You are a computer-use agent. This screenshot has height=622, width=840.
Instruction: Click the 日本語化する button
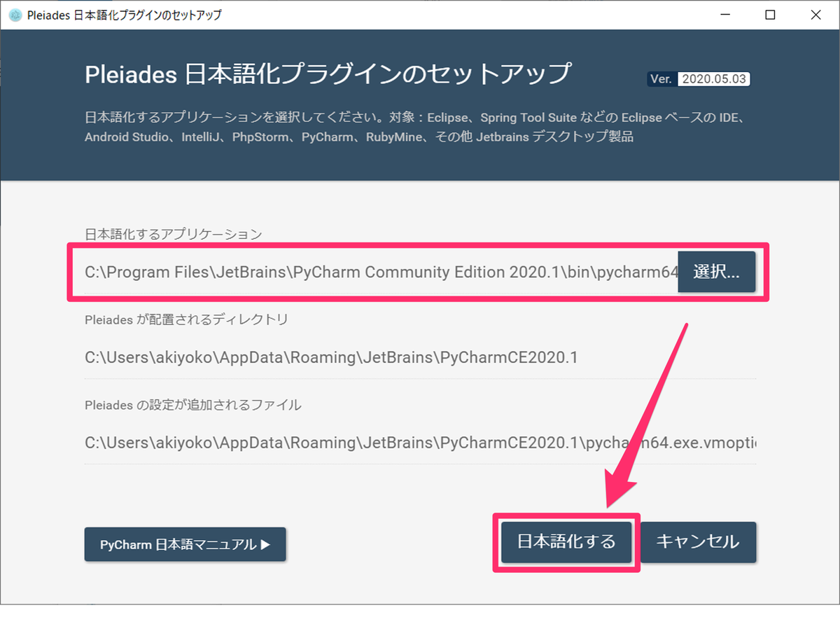(566, 541)
